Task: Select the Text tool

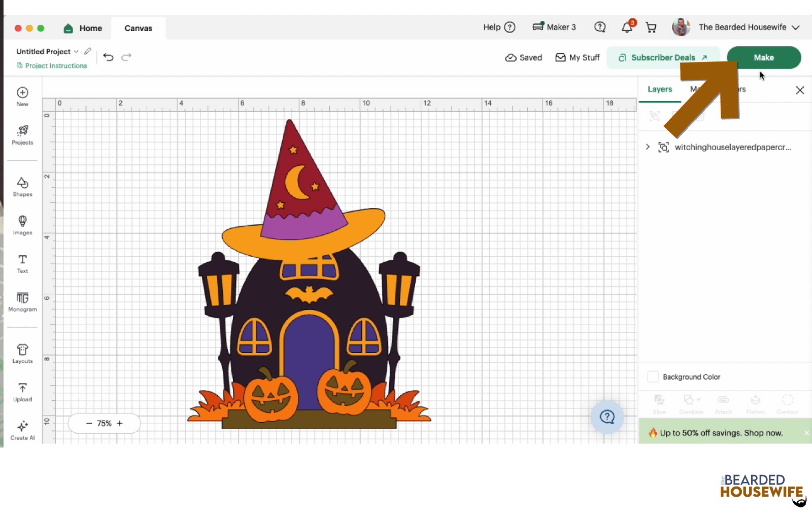Action: [x=22, y=264]
